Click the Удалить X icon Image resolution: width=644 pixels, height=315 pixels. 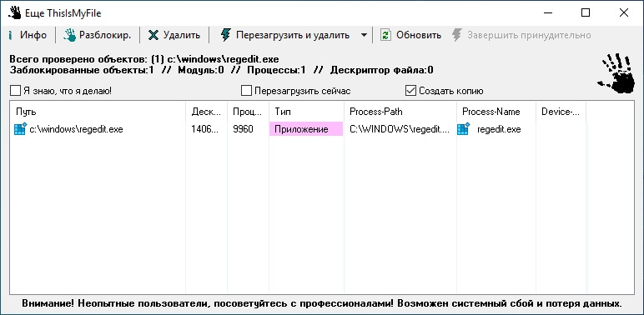tap(153, 35)
